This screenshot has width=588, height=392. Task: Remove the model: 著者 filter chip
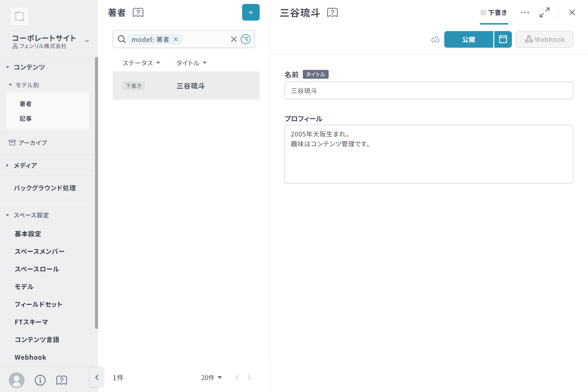176,39
